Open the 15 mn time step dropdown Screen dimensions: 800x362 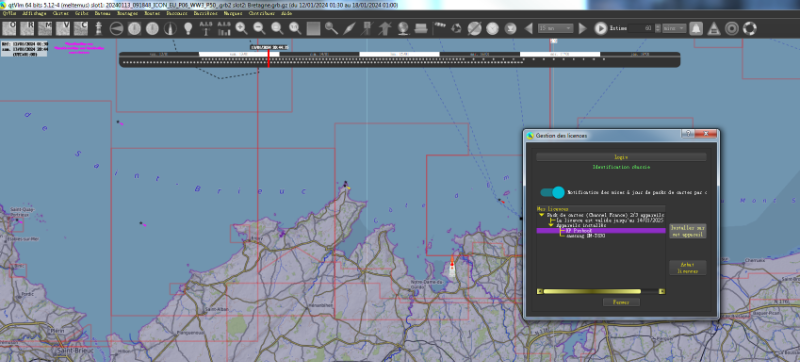556,28
